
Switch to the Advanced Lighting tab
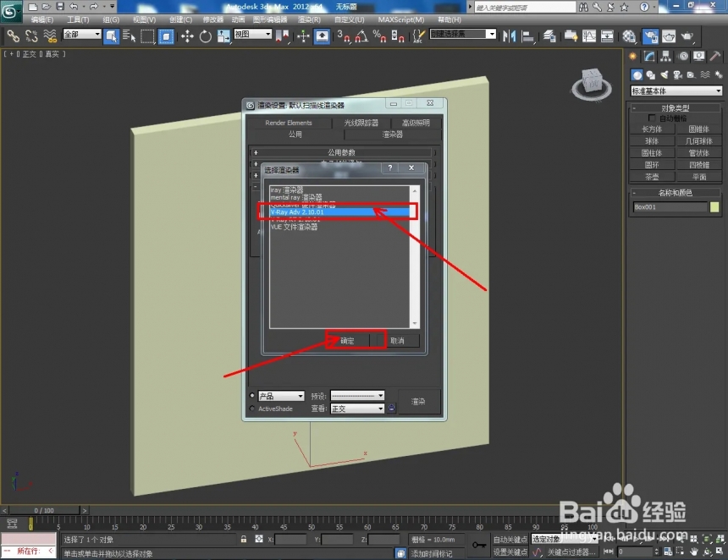(x=416, y=123)
